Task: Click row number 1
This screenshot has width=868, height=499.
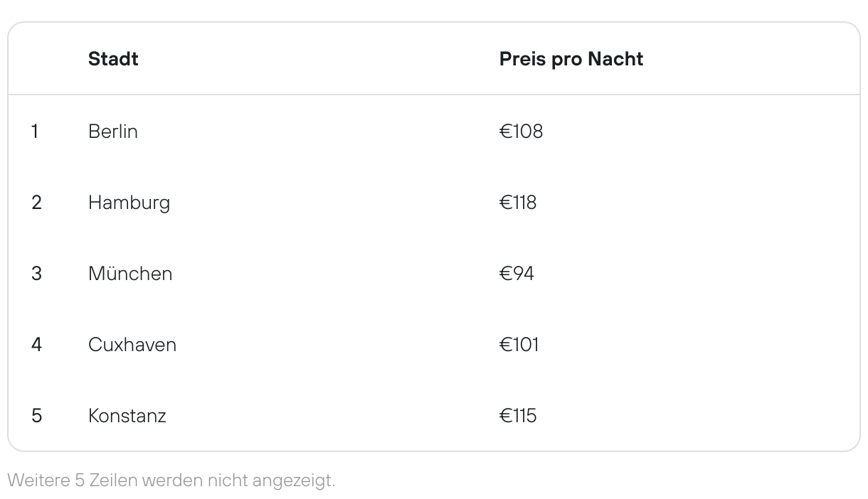Action: click(35, 132)
